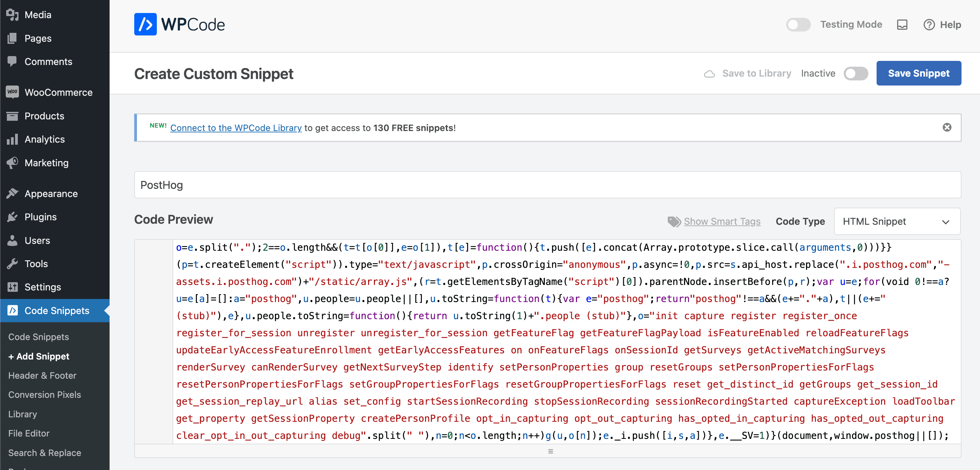Open the Comments menu label
This screenshot has width=980, height=470.
[x=48, y=62]
